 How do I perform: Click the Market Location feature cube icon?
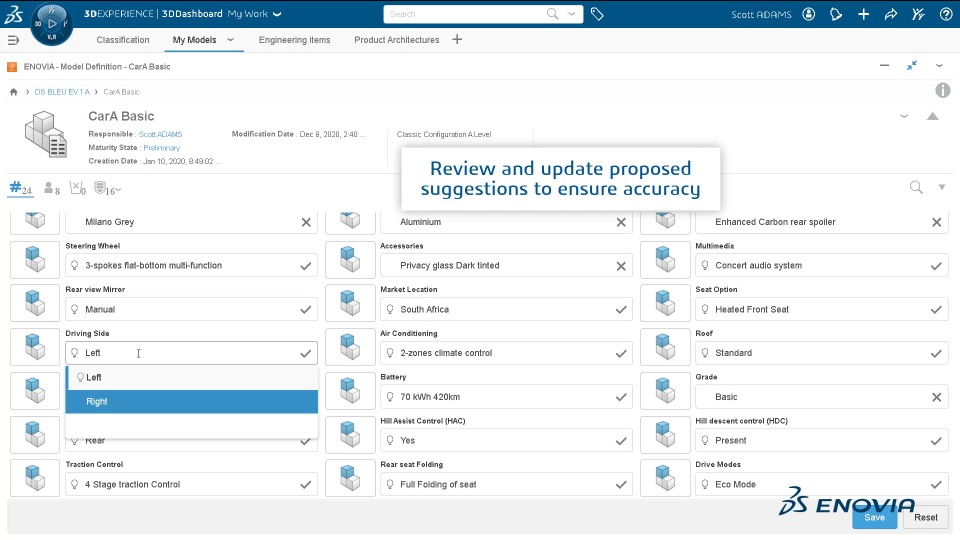[350, 303]
